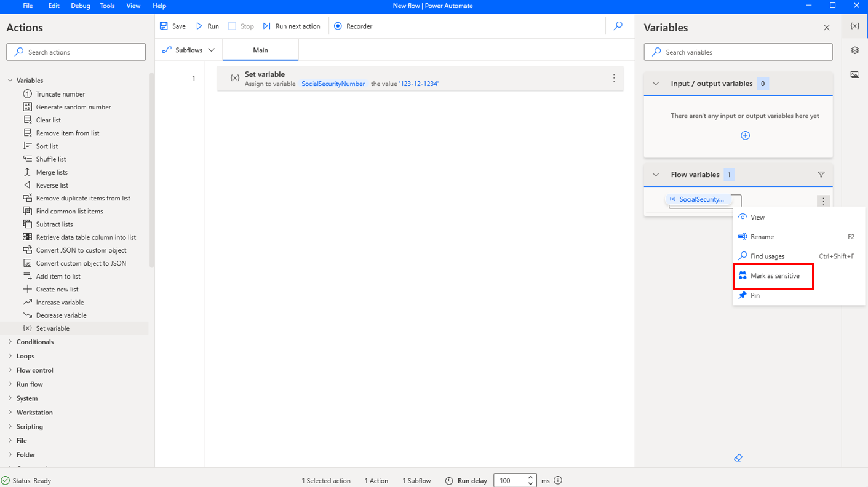Increase the run delay with the up stepper
Viewport: 868px width, 487px height.
pos(530,477)
